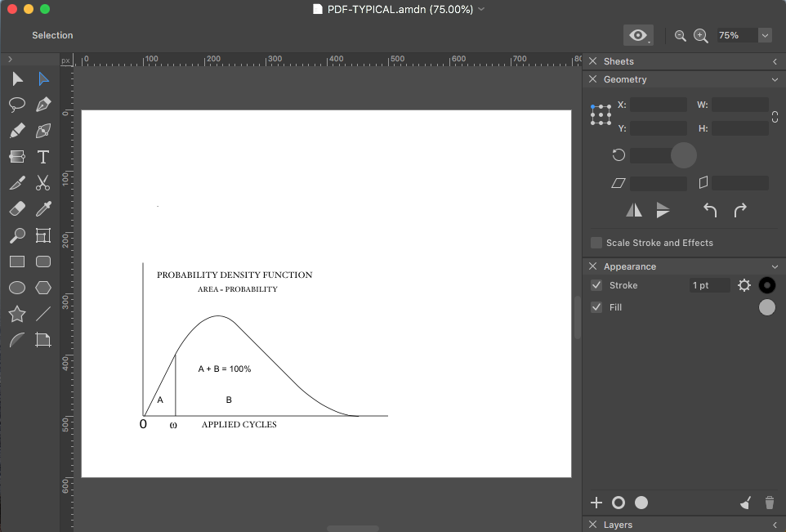Select the Star shape tool
This screenshot has height=532, width=786.
[x=17, y=314]
